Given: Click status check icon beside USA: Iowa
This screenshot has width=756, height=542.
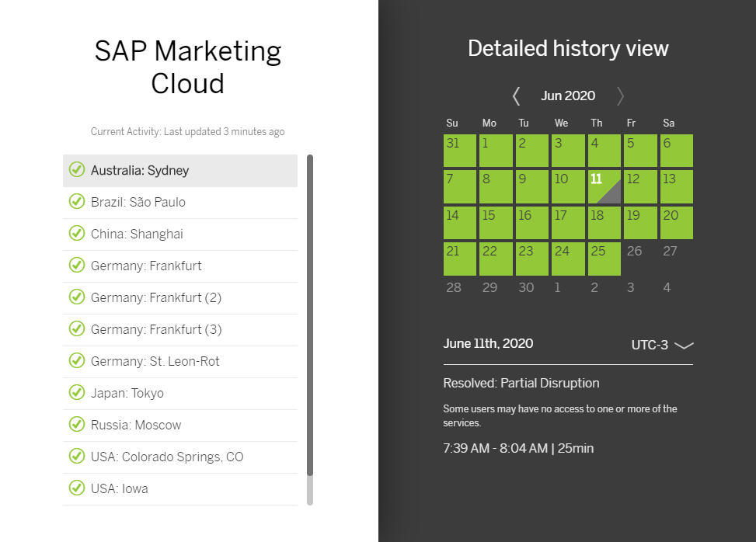Looking at the screenshot, I should (x=77, y=488).
